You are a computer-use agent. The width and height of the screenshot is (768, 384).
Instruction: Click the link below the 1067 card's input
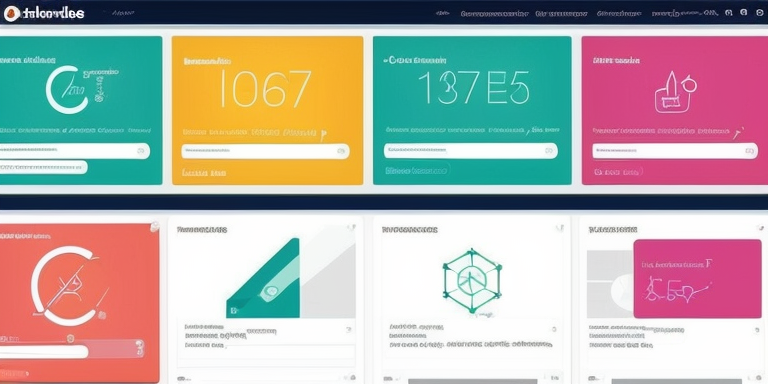pos(204,173)
